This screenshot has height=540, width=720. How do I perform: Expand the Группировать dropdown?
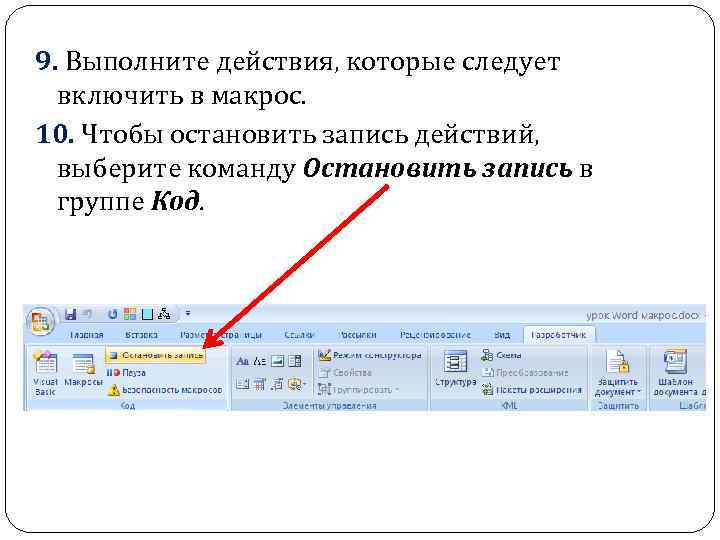tap(359, 390)
